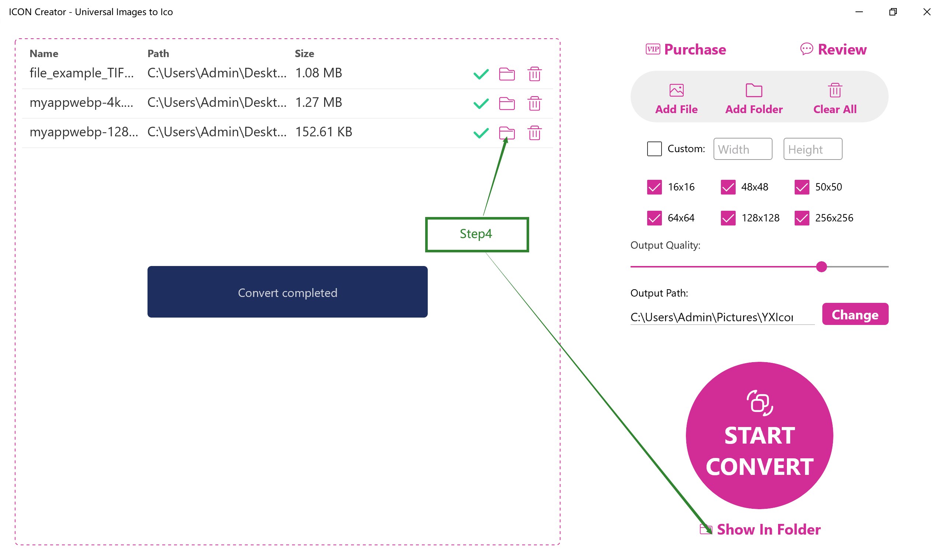Open folder for file_example_TIF row
944x560 pixels.
coord(507,74)
